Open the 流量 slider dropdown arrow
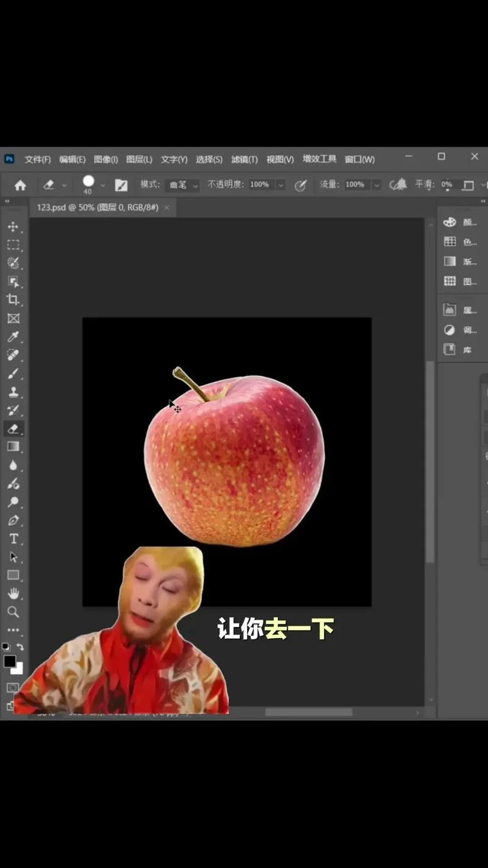This screenshot has height=868, width=488. click(x=376, y=185)
